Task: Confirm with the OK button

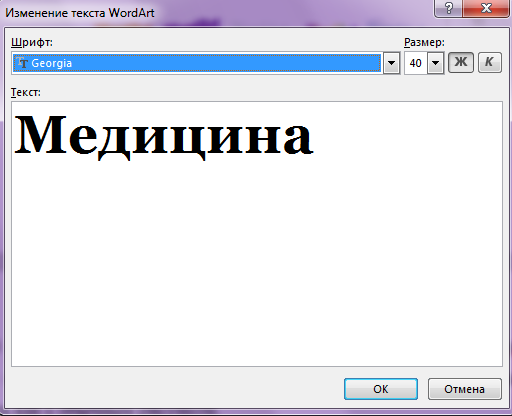Action: click(381, 389)
